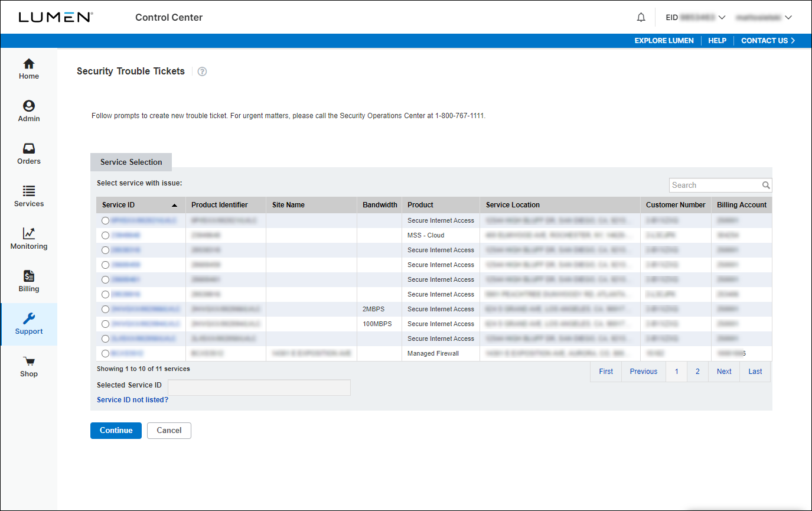Select the Support wrench icon

29,318
